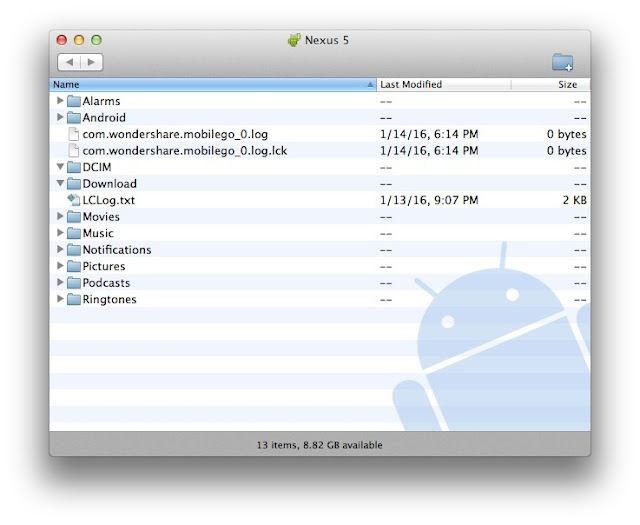Click the DCIM folder name
This screenshot has width=640, height=525.
[x=97, y=167]
